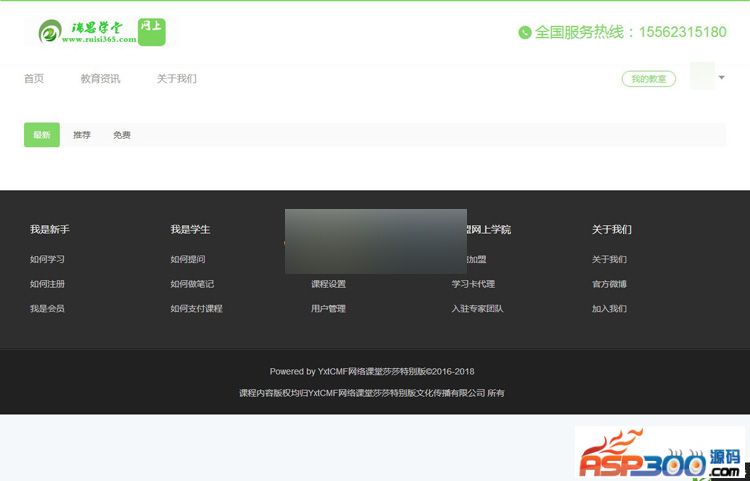Viewport: 750px width, 481px height.
Task: Click the 我的教室 button
Action: [649, 79]
